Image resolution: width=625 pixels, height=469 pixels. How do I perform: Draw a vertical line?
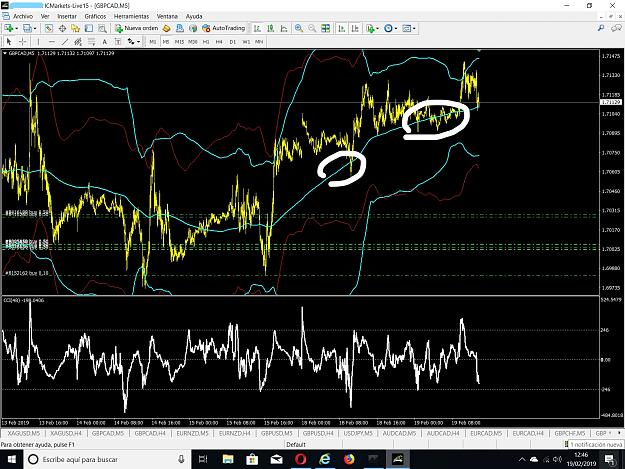38,41
